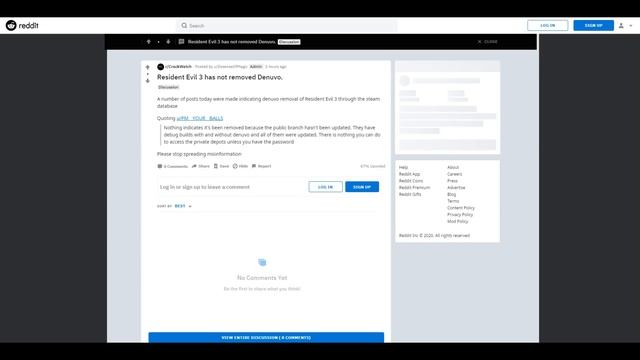640x360 pixels.
Task: Downvote the post beside its title
Action: pyautogui.click(x=148, y=80)
